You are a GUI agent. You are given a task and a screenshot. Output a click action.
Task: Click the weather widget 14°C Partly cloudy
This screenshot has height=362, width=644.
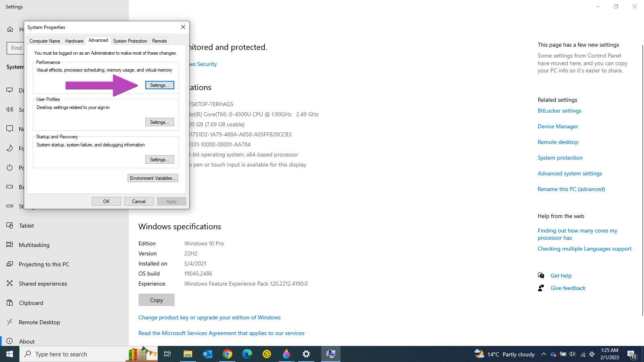coord(504,354)
